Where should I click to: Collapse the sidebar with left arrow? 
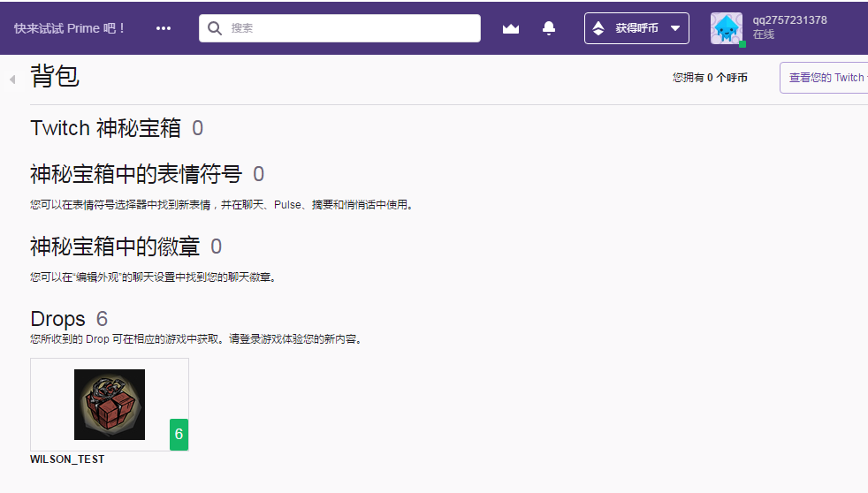pyautogui.click(x=12, y=80)
